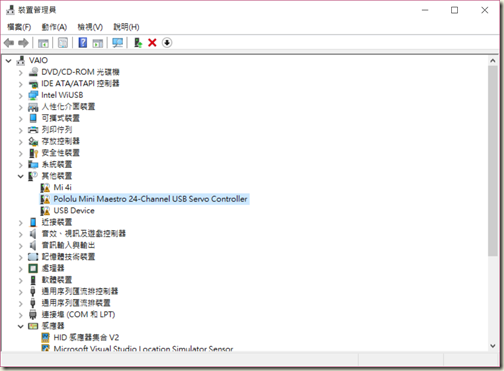504x371 pixels.
Task: Click the scrollbar down arrow
Action: click(x=493, y=346)
